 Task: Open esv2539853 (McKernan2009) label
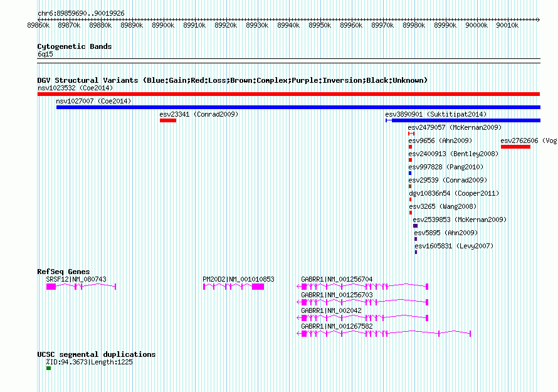tap(460, 220)
